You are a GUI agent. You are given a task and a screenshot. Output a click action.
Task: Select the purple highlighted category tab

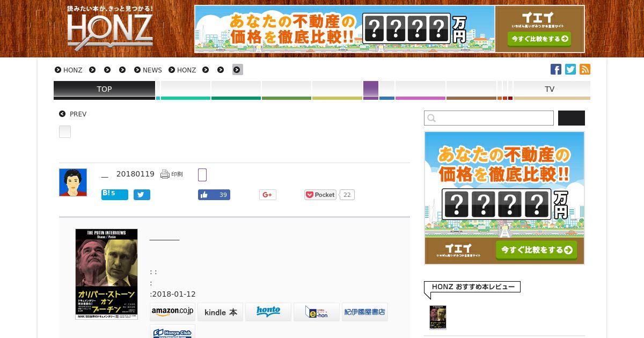[371, 90]
